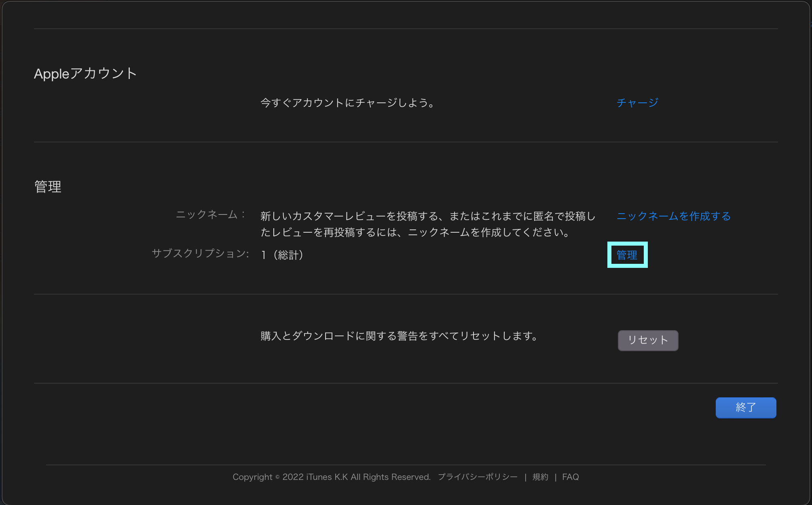The image size is (812, 505).
Task: Select ニックネームを作成する to create a nickname
Action: (x=673, y=216)
